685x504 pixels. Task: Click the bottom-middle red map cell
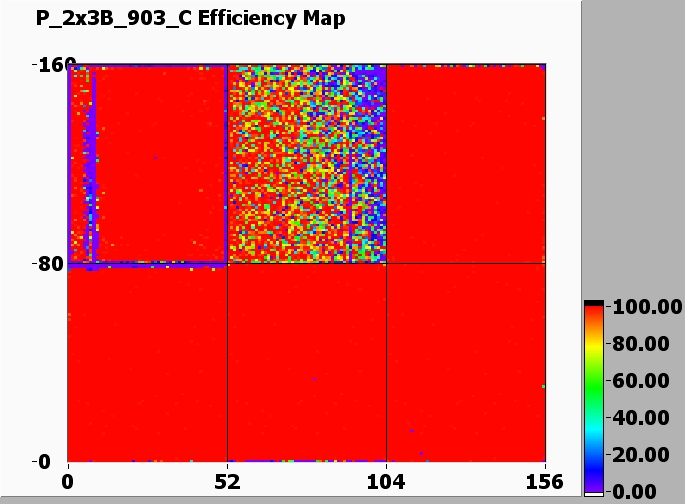click(307, 362)
